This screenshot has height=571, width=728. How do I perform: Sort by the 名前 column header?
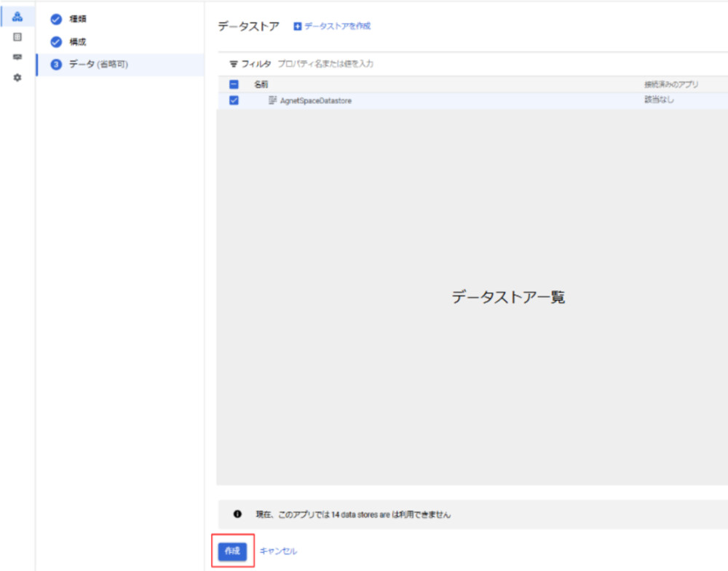261,84
